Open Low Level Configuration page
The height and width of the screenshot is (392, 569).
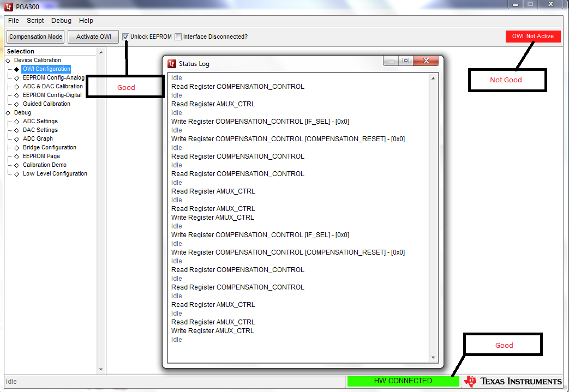click(x=55, y=173)
